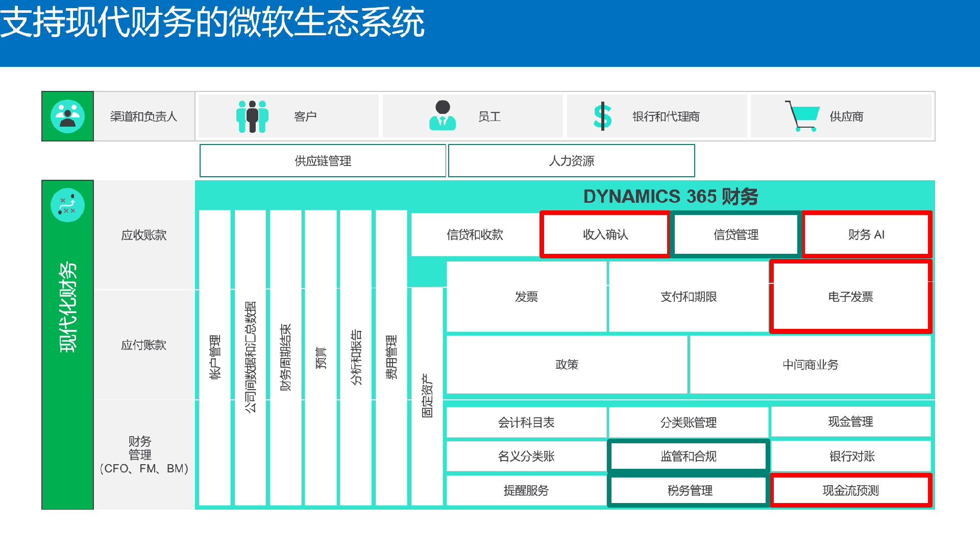980x550 pixels.
Task: Click the dollar sign bank icon
Action: click(602, 116)
